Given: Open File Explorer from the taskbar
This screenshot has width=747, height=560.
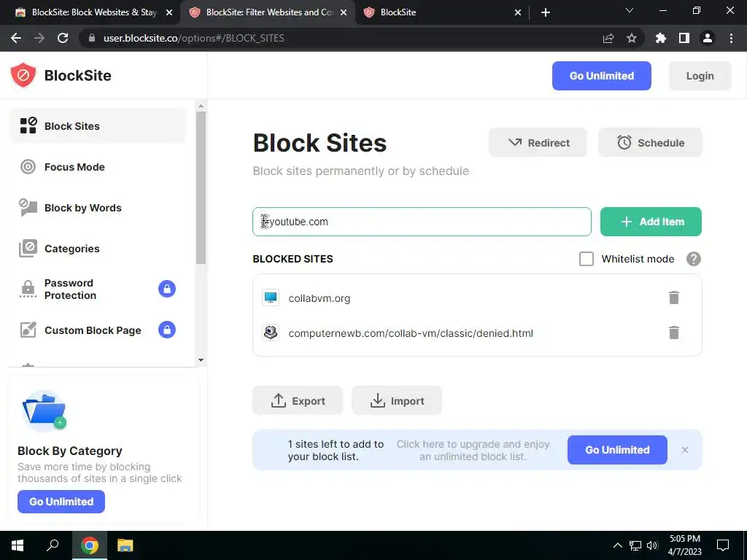Looking at the screenshot, I should (125, 545).
